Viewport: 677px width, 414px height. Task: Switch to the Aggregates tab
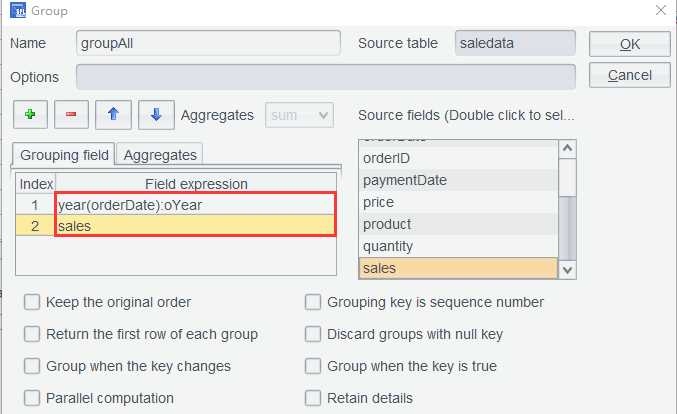pyautogui.click(x=161, y=154)
